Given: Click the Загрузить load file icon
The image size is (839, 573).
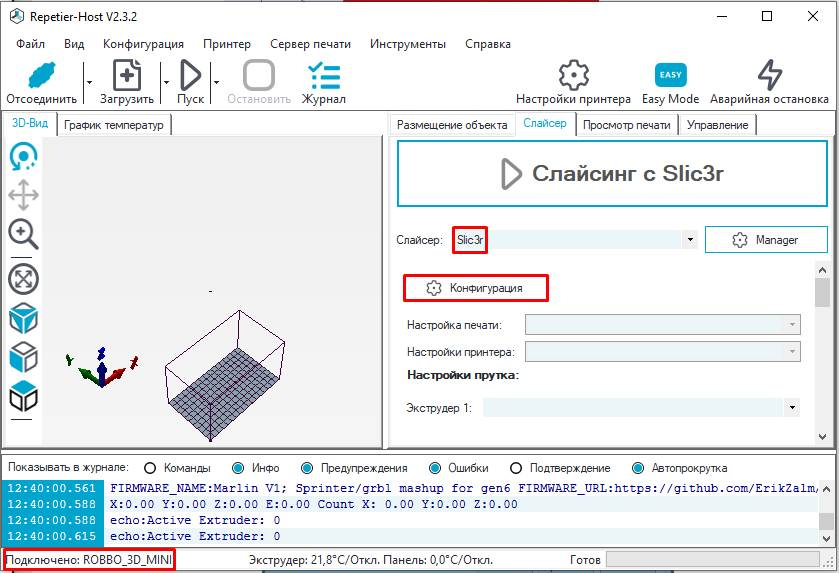Looking at the screenshot, I should pos(127,75).
